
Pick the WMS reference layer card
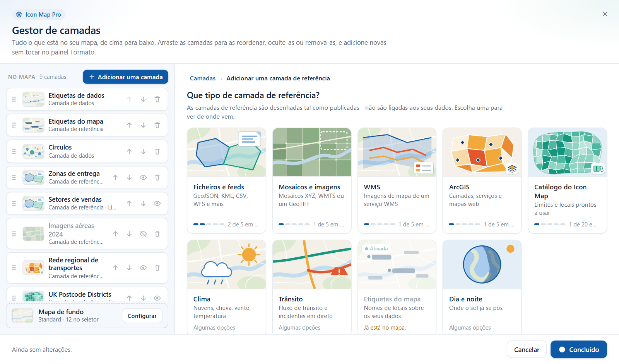pos(397,181)
